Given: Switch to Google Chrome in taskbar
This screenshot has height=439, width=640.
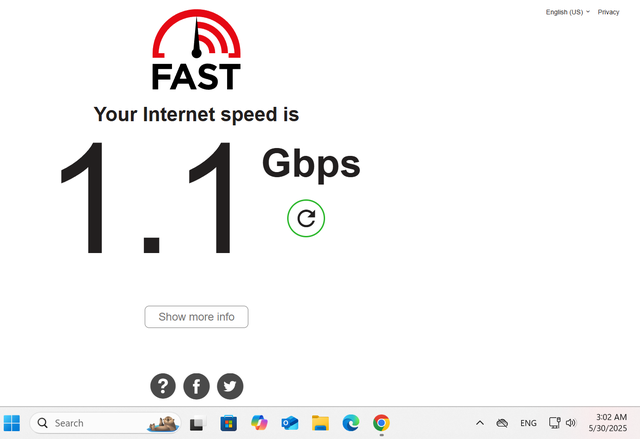Looking at the screenshot, I should coord(381,423).
